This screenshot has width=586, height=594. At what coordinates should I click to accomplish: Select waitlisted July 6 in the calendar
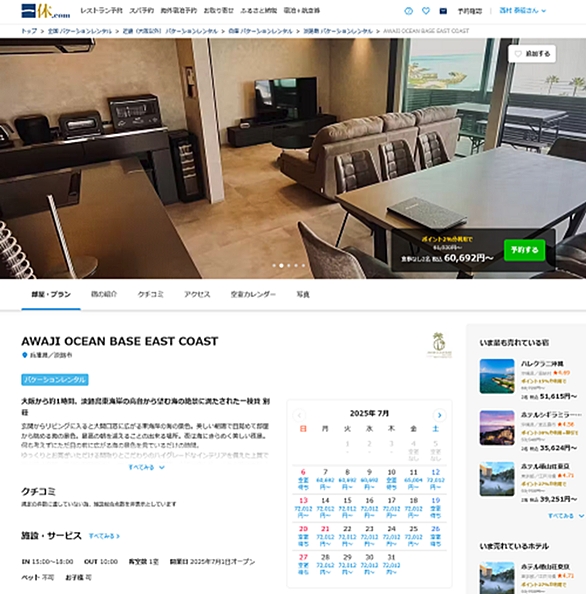pyautogui.click(x=303, y=480)
